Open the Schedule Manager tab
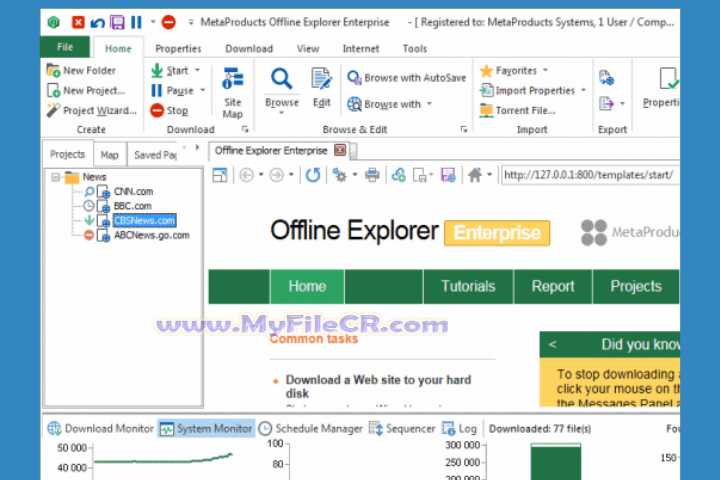The width and height of the screenshot is (720, 480). [x=310, y=429]
